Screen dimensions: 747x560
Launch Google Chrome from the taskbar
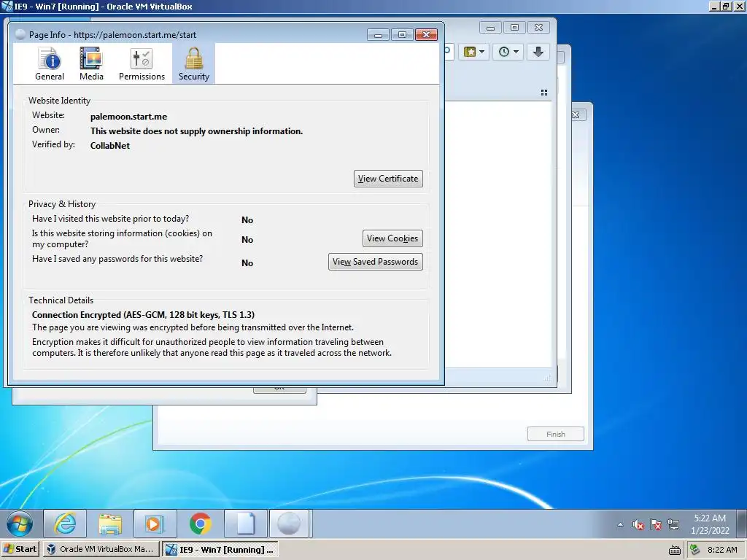pos(200,524)
